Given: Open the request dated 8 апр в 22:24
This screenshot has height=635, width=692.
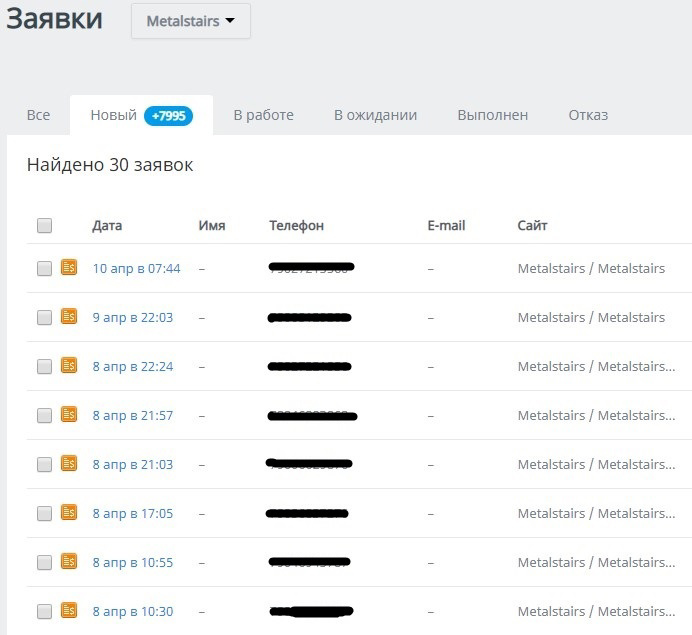Looking at the screenshot, I should 133,366.
